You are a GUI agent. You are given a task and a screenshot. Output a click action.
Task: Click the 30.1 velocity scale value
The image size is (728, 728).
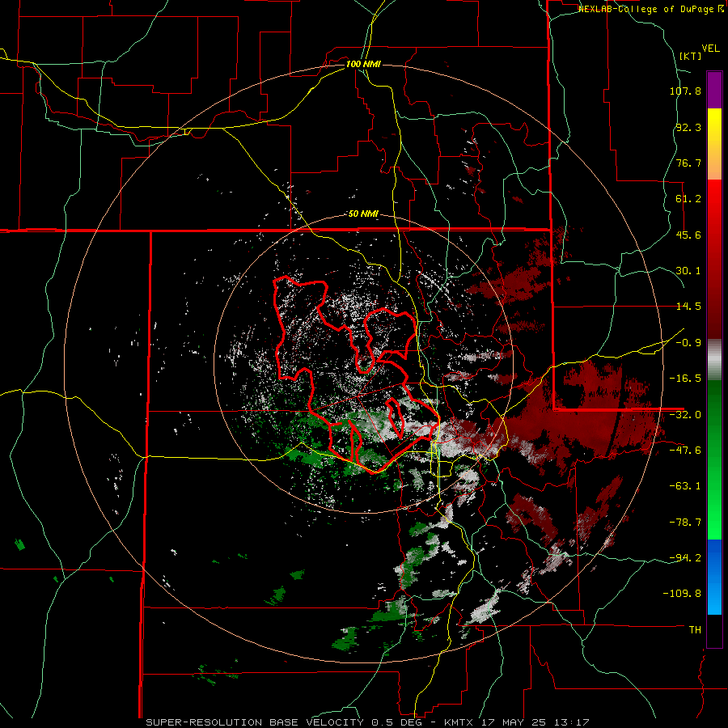(688, 271)
